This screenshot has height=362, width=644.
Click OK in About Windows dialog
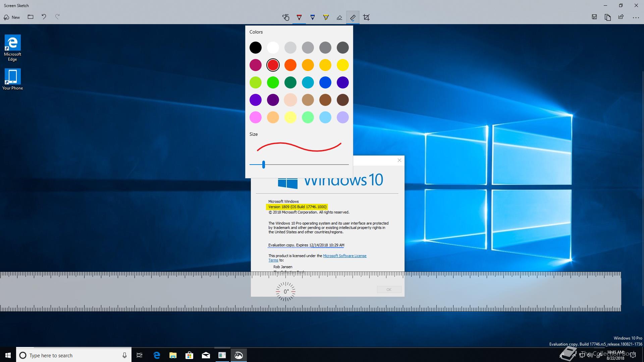click(x=389, y=290)
